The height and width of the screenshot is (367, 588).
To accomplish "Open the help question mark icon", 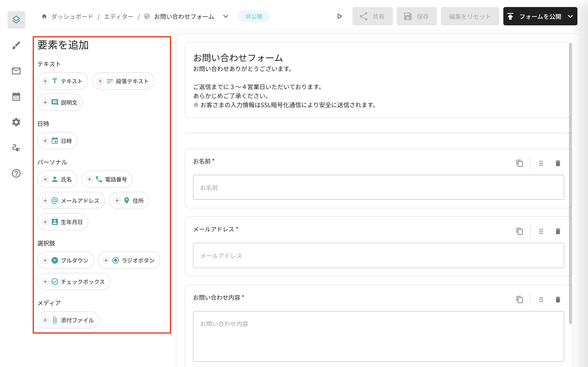I will click(16, 173).
